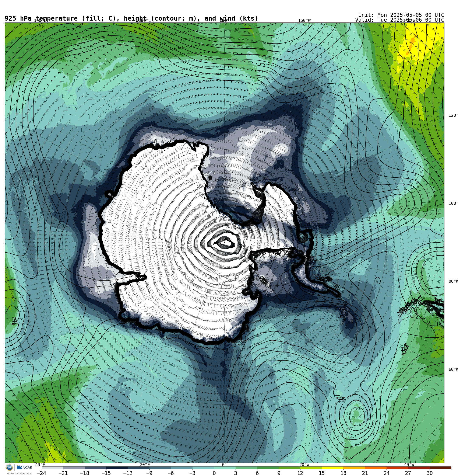Screen dimensions: 458x476
Task: Click the -3 colorbar tick label
Action: click(192, 473)
